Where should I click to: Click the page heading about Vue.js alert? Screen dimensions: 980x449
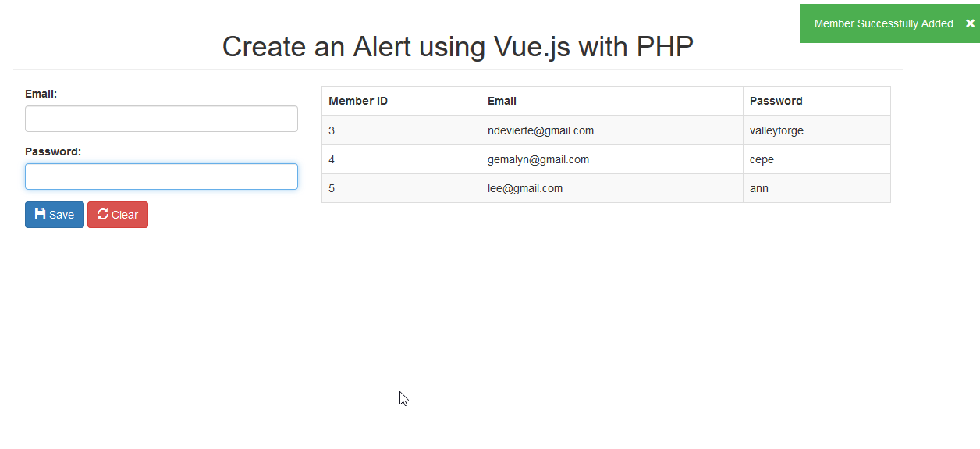tap(458, 47)
